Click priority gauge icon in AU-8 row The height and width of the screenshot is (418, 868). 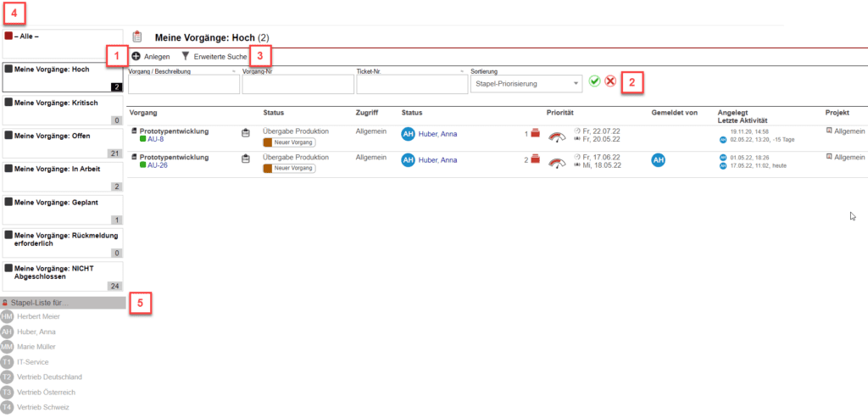click(557, 136)
